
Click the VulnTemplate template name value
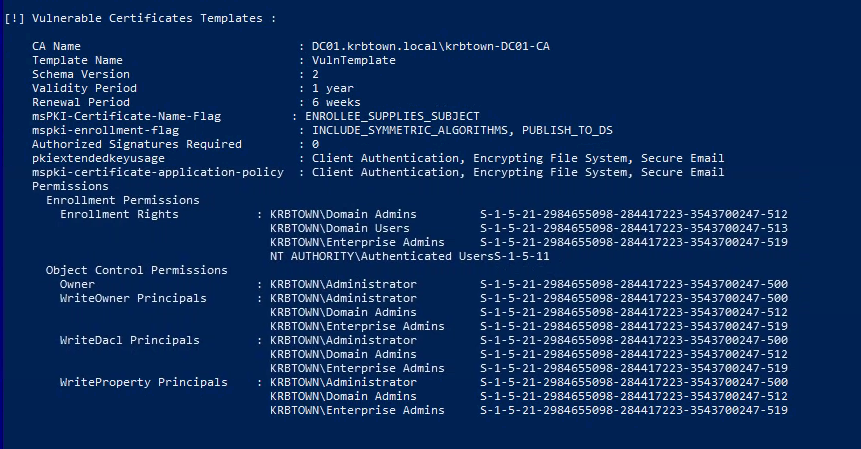(x=354, y=60)
